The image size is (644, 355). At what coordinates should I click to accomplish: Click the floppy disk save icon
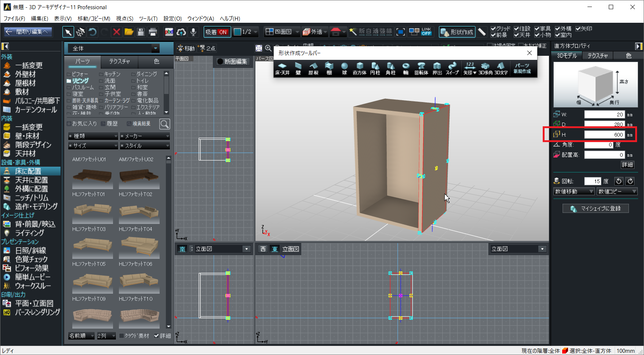click(x=141, y=32)
